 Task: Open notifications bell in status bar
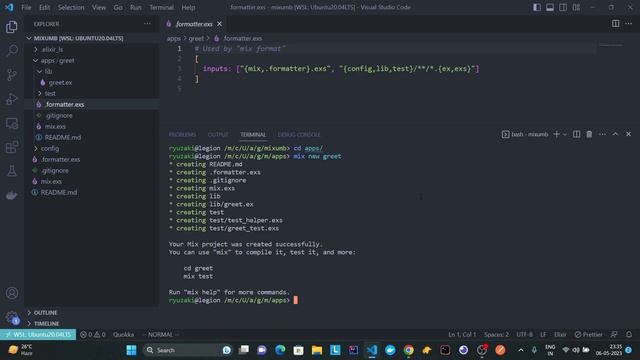(x=629, y=335)
